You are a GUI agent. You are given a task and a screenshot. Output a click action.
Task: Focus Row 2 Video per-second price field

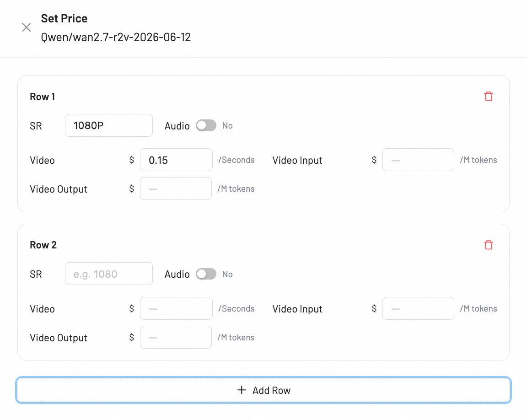tap(176, 308)
